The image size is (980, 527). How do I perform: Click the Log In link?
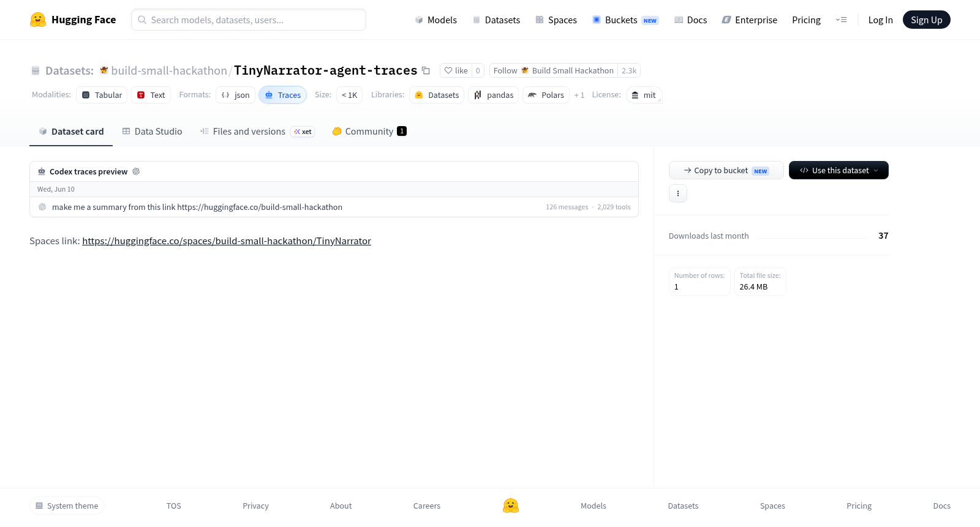tap(880, 20)
